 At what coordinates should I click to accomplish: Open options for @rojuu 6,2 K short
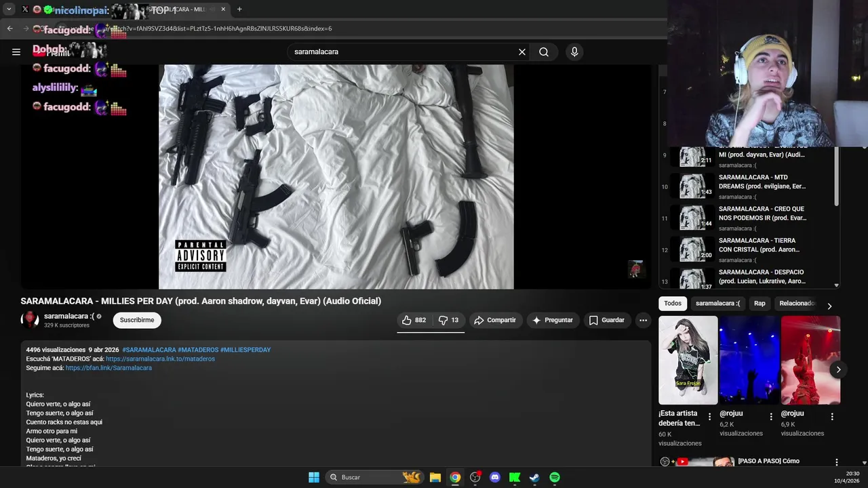[771, 417]
